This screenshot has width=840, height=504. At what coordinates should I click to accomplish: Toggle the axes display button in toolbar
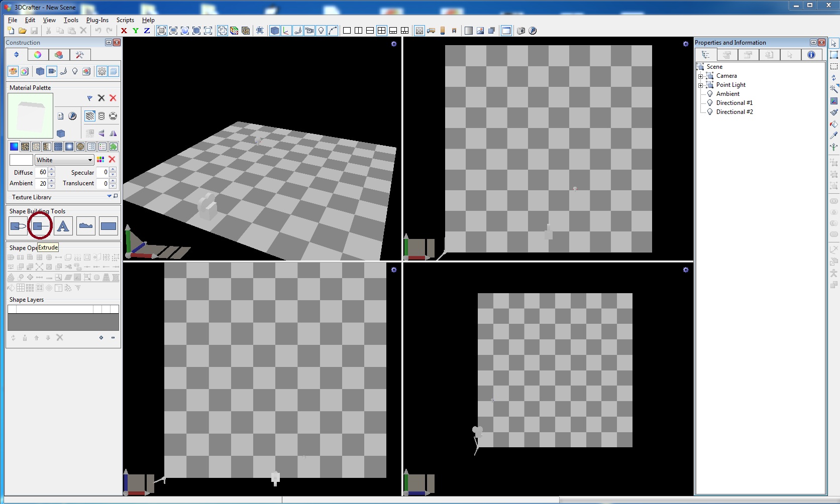286,31
